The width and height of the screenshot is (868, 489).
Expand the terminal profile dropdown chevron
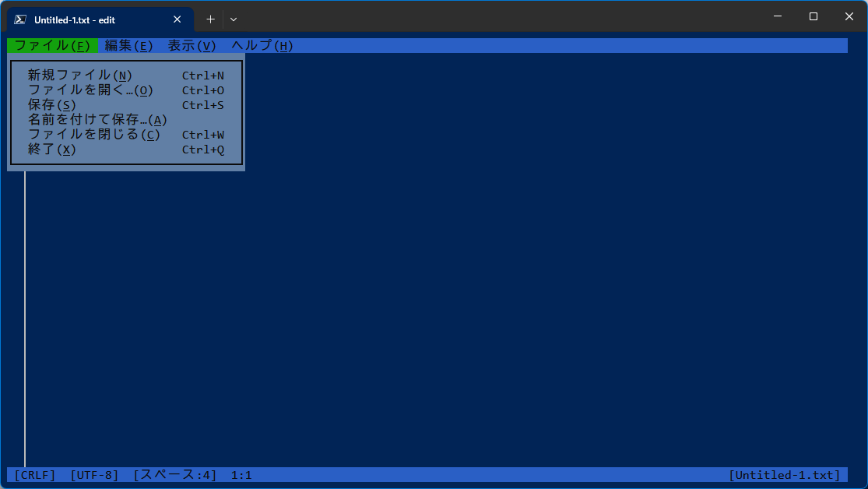234,19
